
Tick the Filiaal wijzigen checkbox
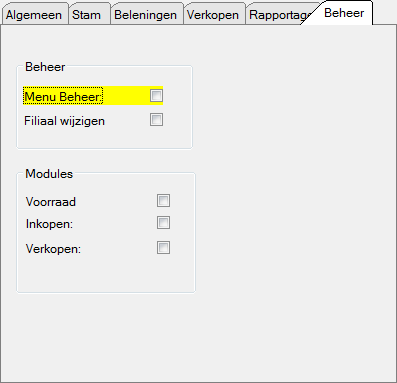click(156, 119)
